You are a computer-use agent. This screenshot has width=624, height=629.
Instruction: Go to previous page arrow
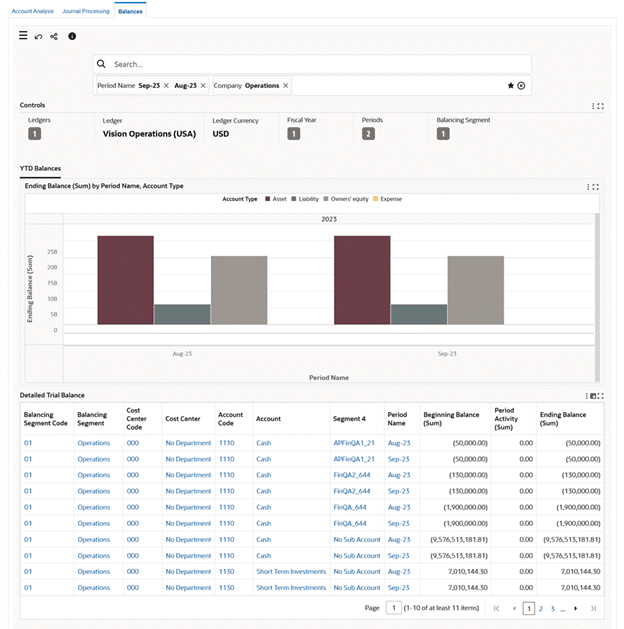pos(514,609)
